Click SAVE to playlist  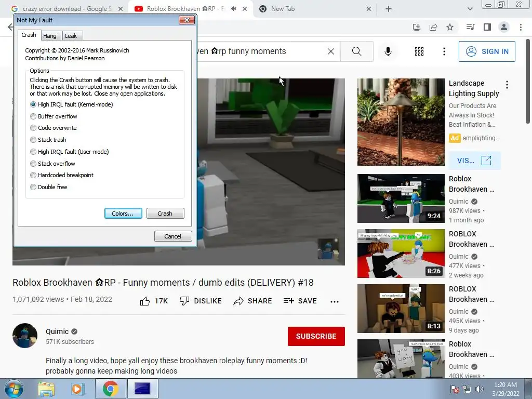[x=300, y=301]
